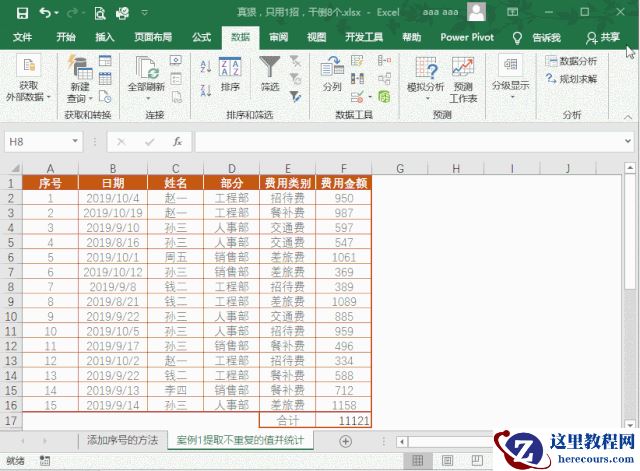The height and width of the screenshot is (471, 640).
Task: Switch to 页面布局 (Page Layout) tab
Action: 153,38
